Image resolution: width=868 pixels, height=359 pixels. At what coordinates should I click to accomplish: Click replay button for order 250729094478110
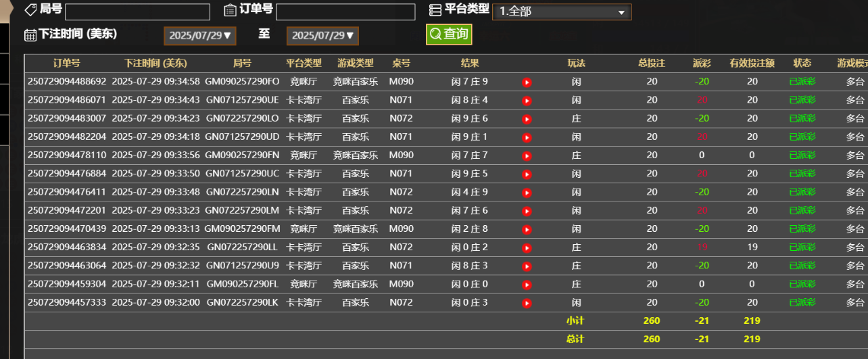click(x=527, y=155)
